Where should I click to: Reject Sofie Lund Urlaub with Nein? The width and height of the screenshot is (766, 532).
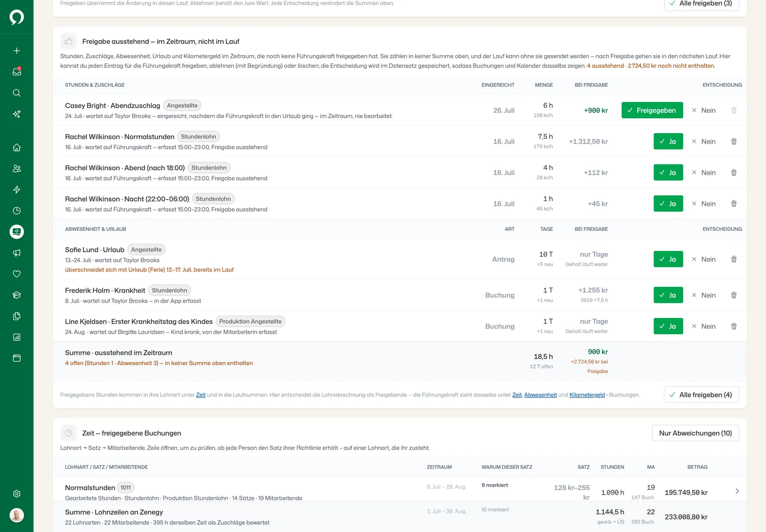point(704,259)
